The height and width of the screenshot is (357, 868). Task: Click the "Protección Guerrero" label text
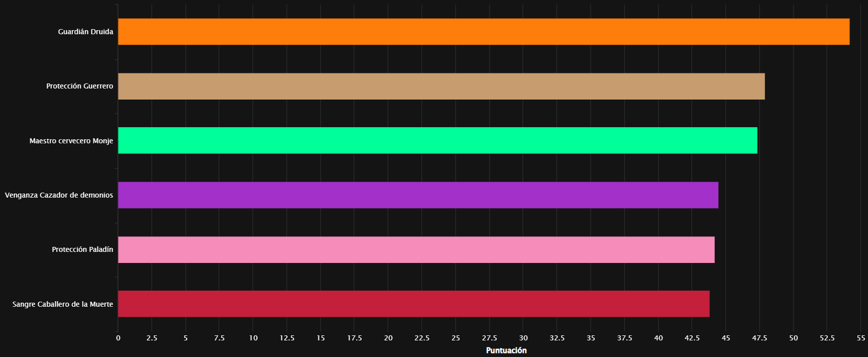click(x=79, y=86)
